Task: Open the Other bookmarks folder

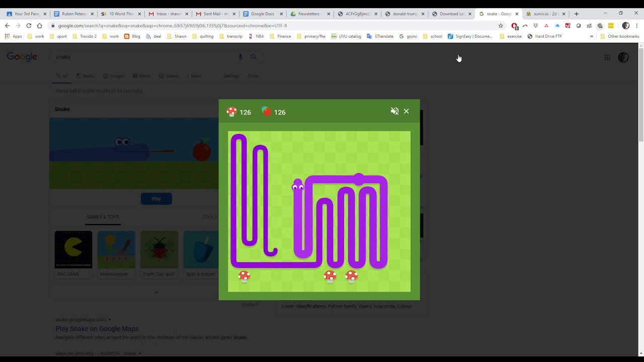Action: point(620,36)
